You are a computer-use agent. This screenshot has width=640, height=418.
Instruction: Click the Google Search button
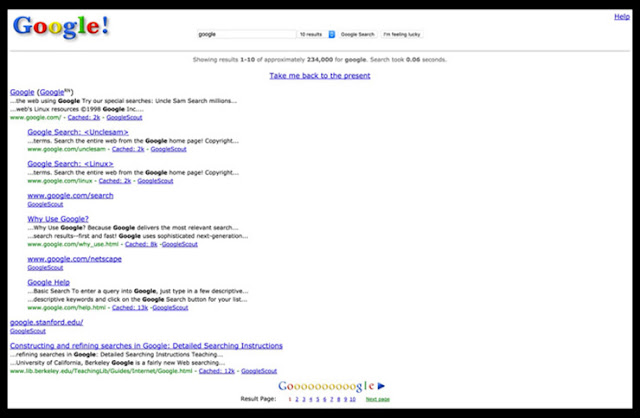click(358, 34)
